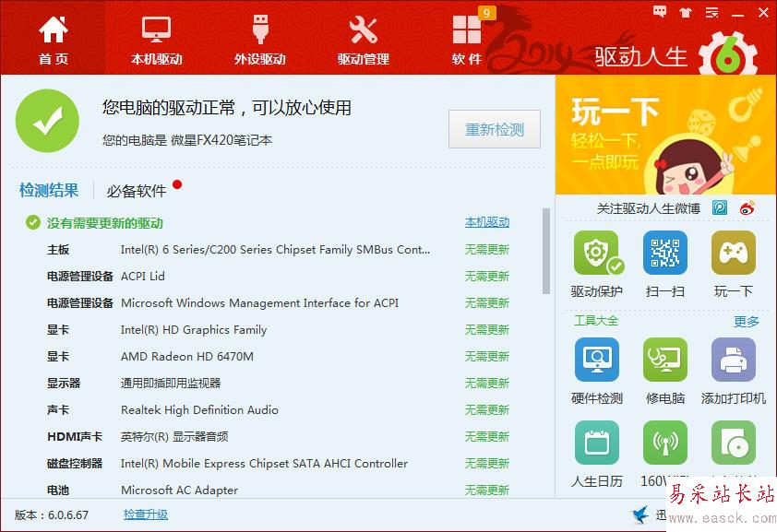Click 关注驱动人生微博 label

[648, 208]
